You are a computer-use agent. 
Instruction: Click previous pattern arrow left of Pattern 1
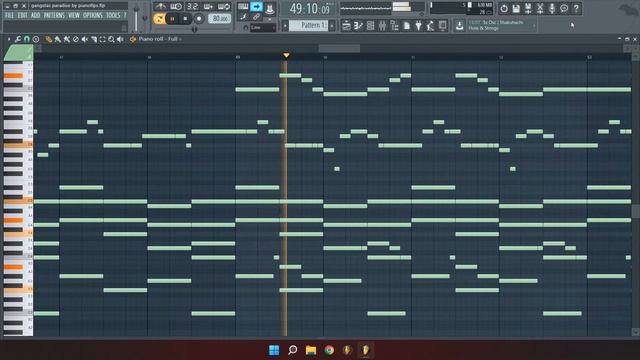[x=285, y=26]
